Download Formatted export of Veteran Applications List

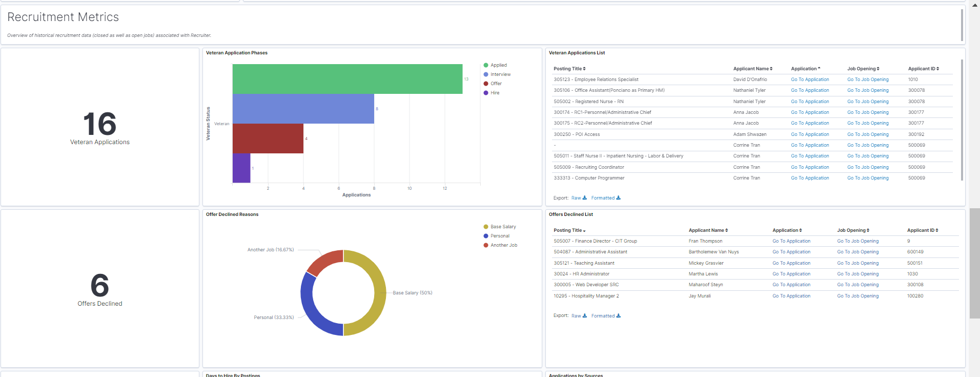[x=605, y=198]
